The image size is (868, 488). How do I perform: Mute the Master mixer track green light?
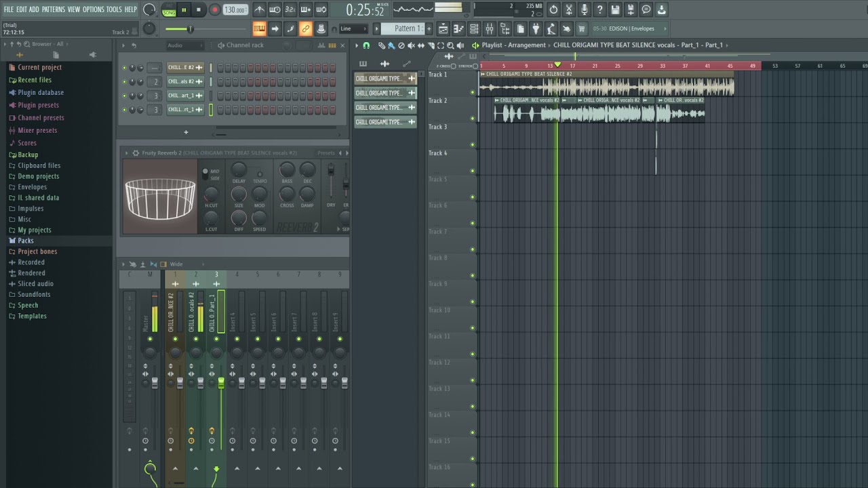point(150,339)
